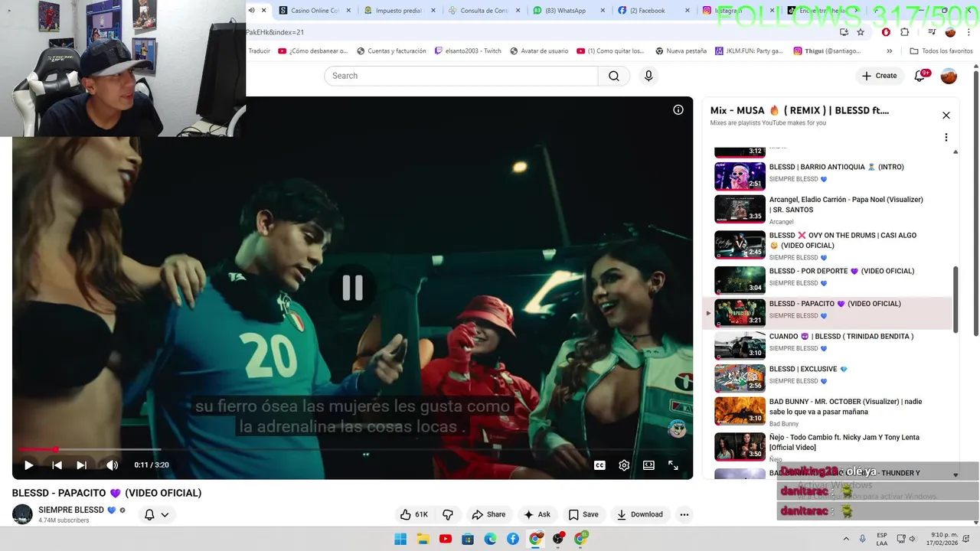The height and width of the screenshot is (551, 980).
Task: Open more actions ellipsis below video
Action: tap(684, 514)
